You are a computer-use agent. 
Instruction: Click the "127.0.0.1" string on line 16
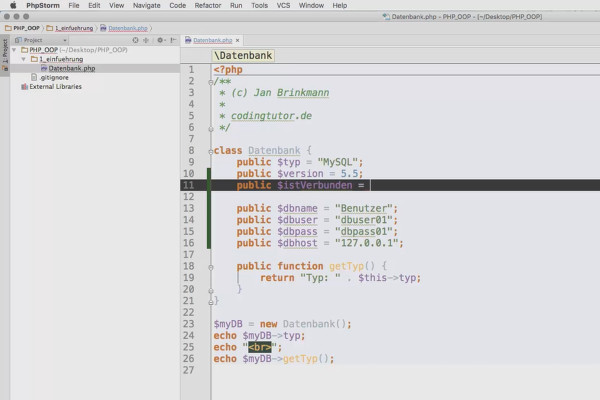[x=366, y=243]
